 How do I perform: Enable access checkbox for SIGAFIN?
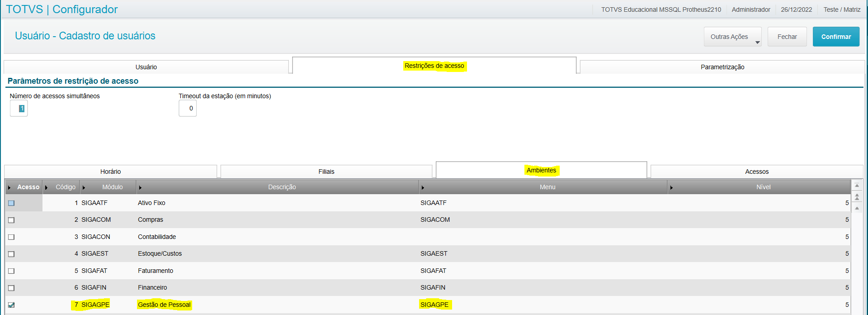pyautogui.click(x=11, y=288)
